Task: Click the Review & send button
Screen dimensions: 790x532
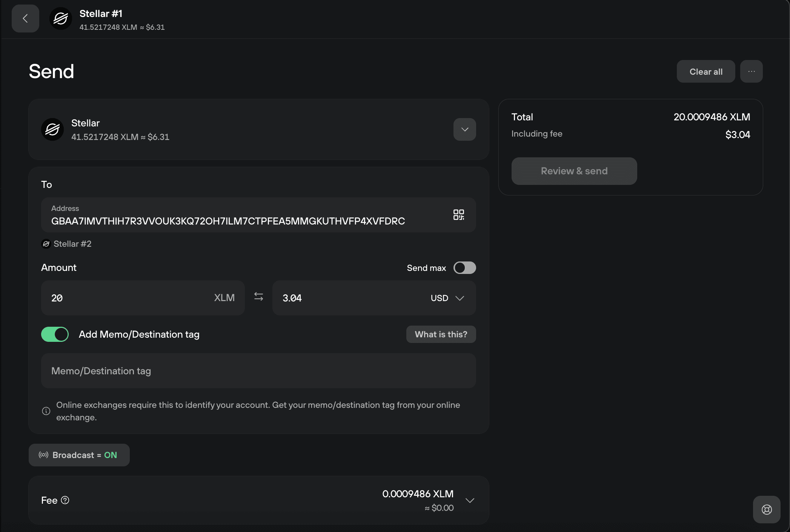Action: [574, 171]
